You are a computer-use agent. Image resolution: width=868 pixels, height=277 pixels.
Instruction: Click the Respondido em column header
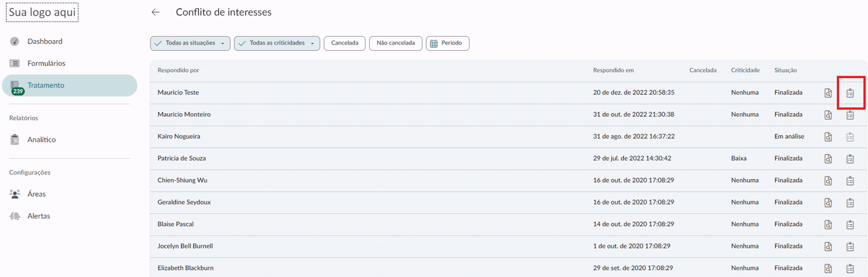coord(613,71)
